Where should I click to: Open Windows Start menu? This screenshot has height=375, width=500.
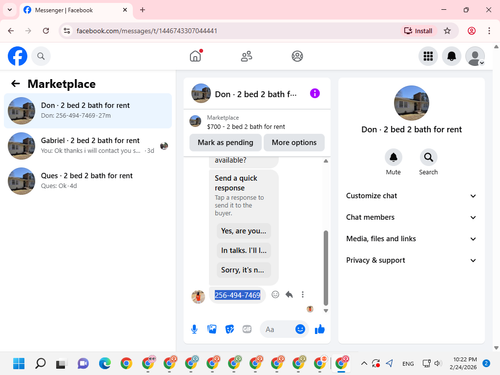pos(19,363)
